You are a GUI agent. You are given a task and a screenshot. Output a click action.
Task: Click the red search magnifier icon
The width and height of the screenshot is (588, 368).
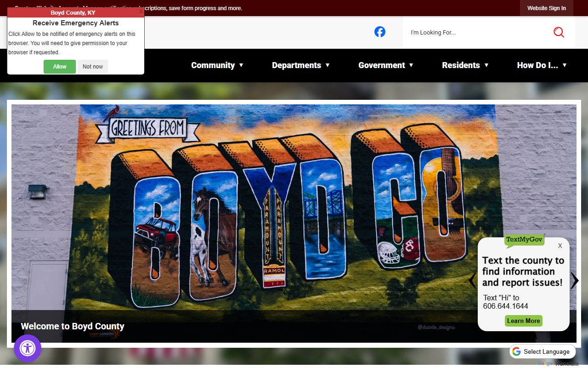[558, 32]
